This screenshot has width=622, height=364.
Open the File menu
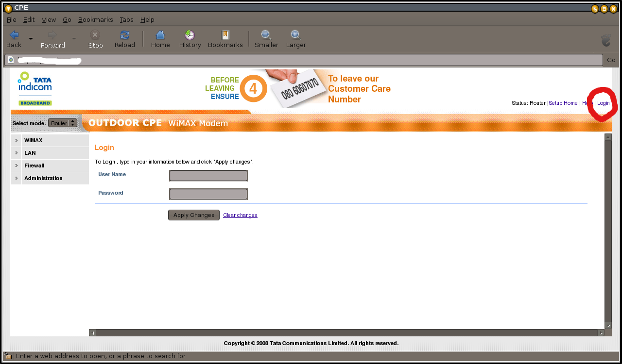pos(12,19)
